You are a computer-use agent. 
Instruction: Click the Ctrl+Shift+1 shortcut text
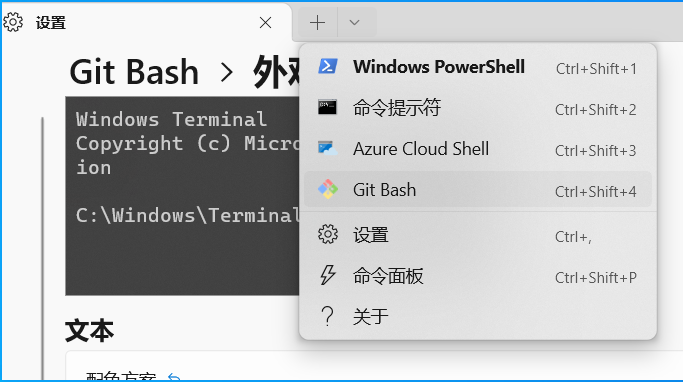coord(596,69)
